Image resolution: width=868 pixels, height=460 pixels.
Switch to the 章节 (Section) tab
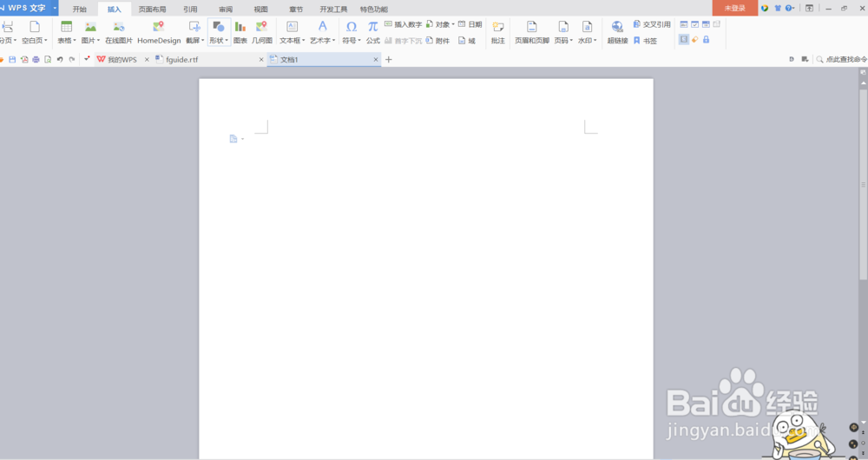[296, 9]
